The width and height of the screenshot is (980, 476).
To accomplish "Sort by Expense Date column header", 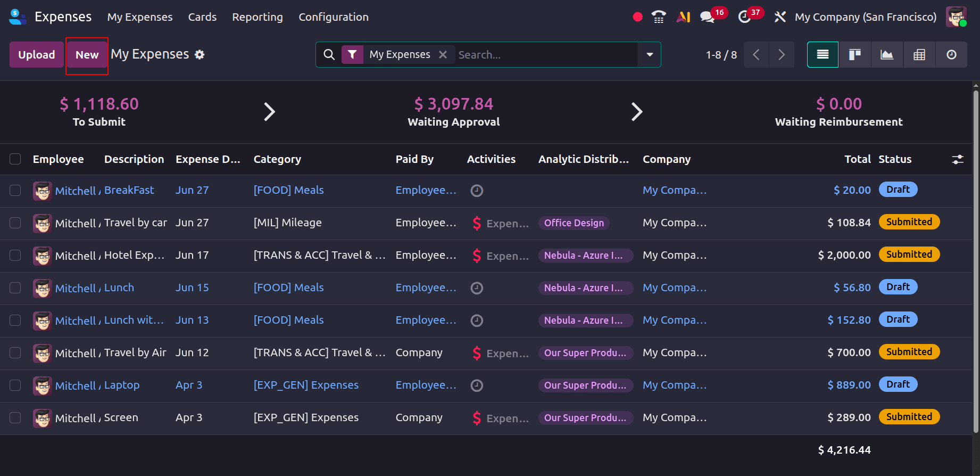I will (x=208, y=159).
